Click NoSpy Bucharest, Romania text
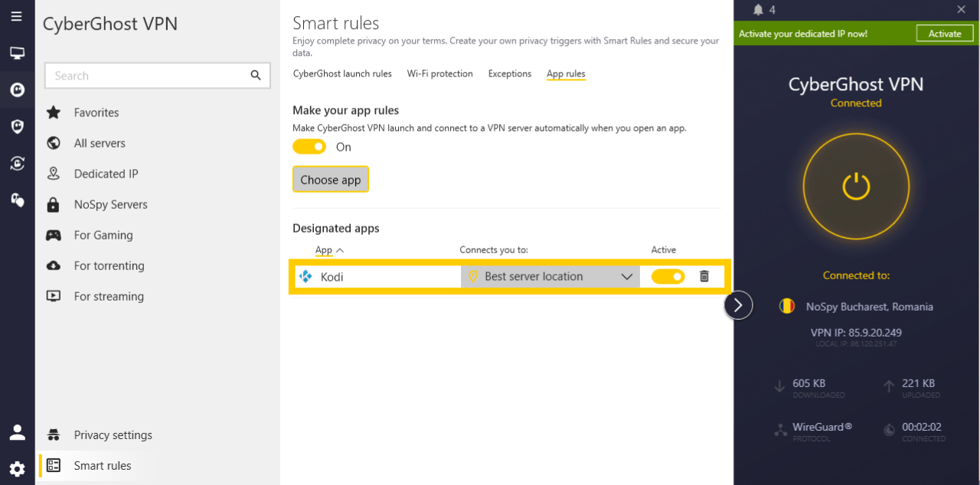This screenshot has width=980, height=485. [869, 306]
